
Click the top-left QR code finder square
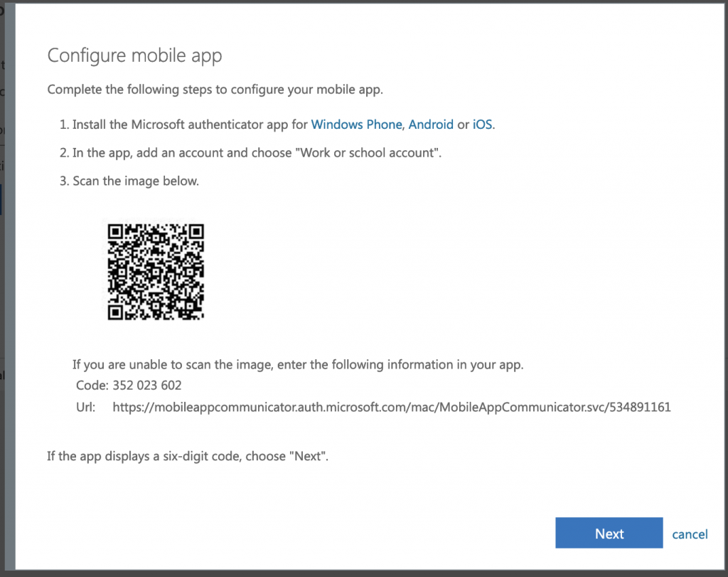tap(115, 231)
